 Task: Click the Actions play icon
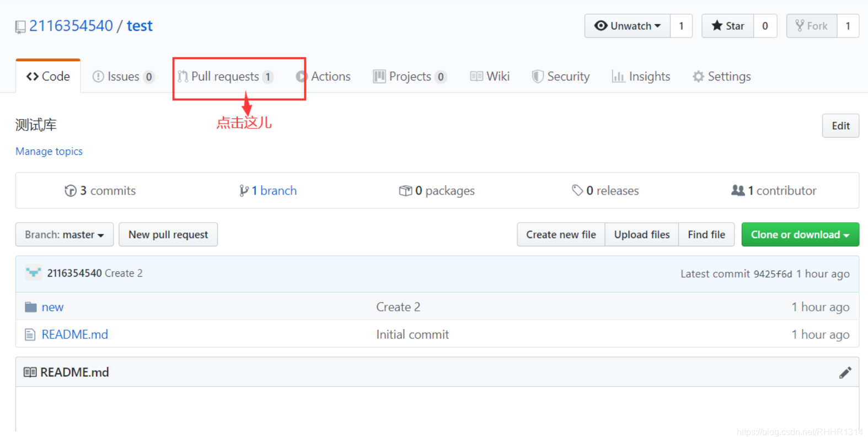301,77
